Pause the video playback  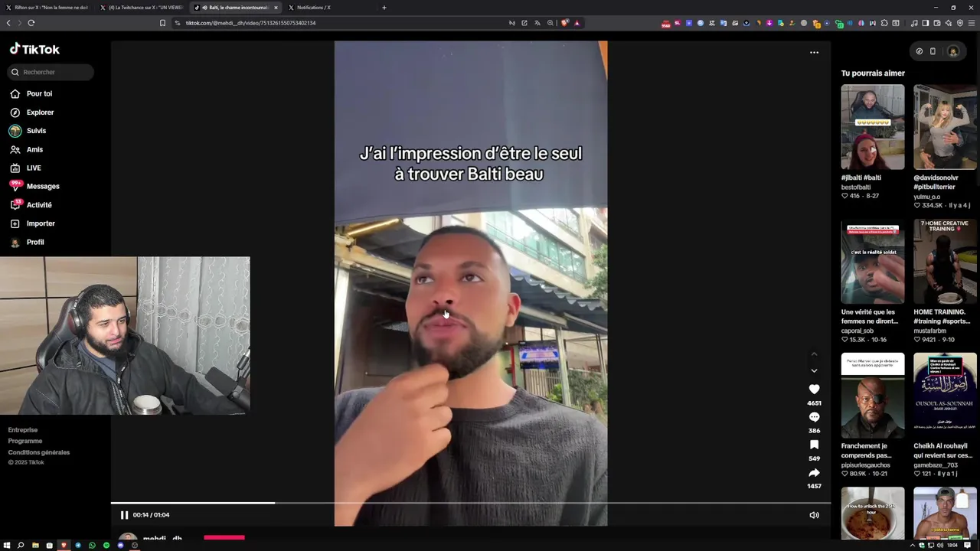pos(124,515)
